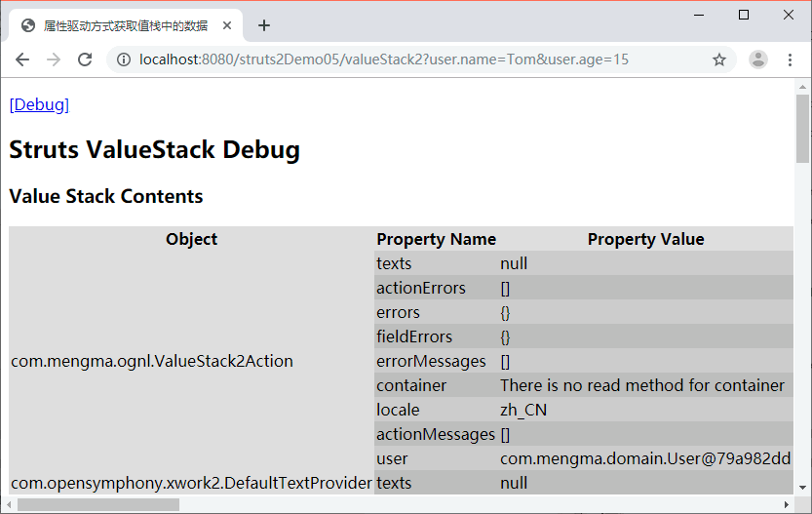The height and width of the screenshot is (514, 812).
Task: Reload the current page
Action: coord(85,59)
